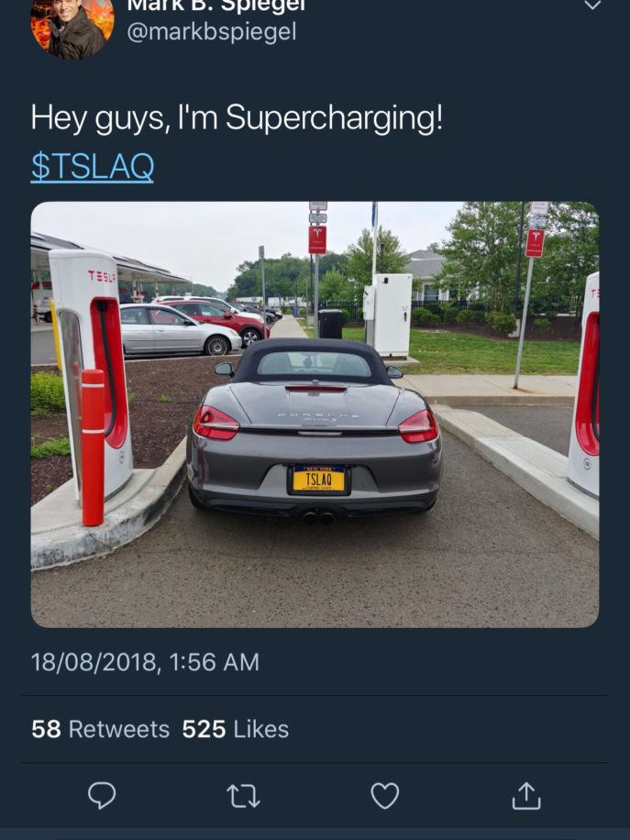Image resolution: width=630 pixels, height=840 pixels.
Task: Tap the red Tesla sign above the car
Action: [317, 239]
